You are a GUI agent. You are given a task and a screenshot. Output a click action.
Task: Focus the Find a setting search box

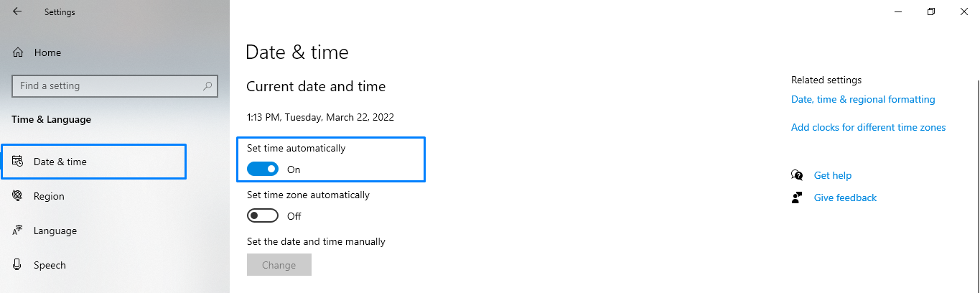click(x=108, y=86)
